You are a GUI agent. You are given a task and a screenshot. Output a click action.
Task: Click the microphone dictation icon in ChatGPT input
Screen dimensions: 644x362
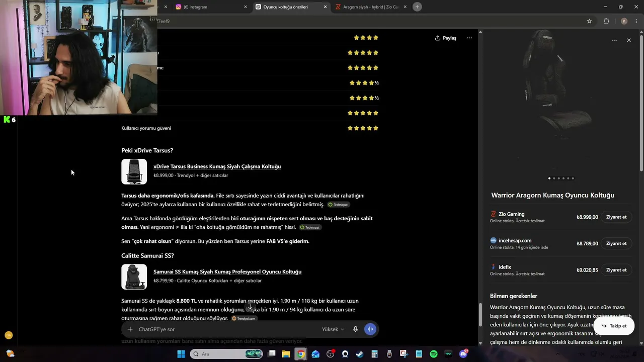click(355, 329)
